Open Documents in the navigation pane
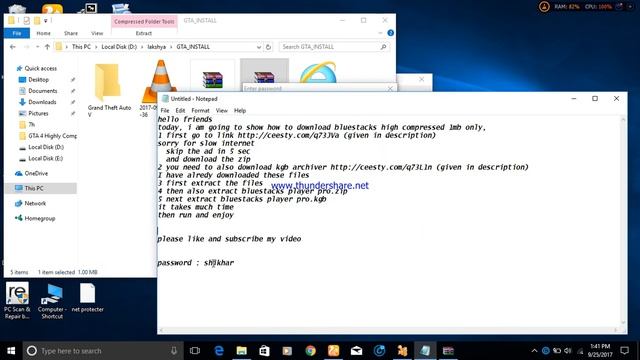This screenshot has height=360, width=640. tap(42, 91)
